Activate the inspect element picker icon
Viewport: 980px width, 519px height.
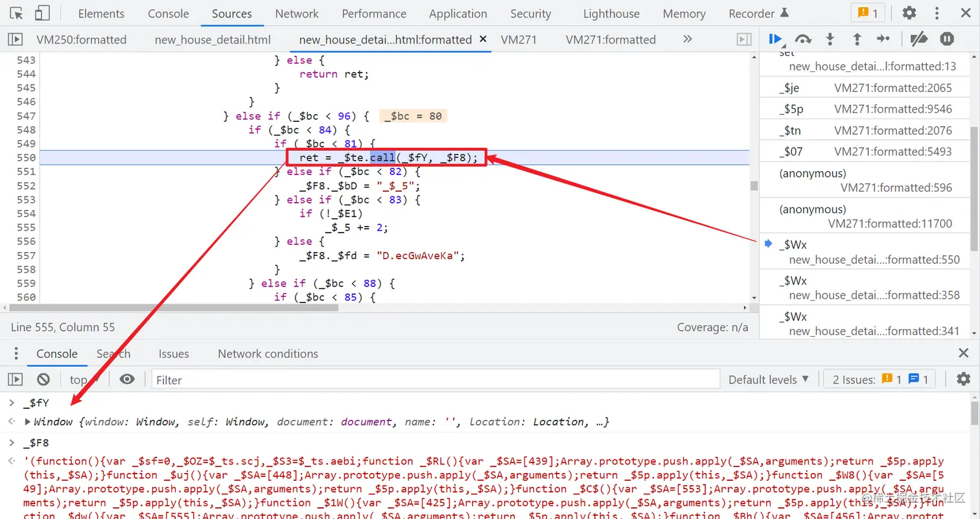[17, 13]
